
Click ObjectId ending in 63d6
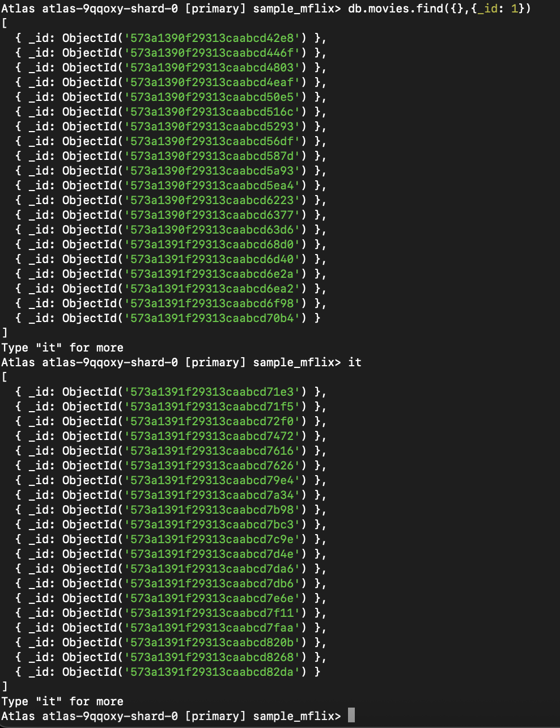(184, 230)
